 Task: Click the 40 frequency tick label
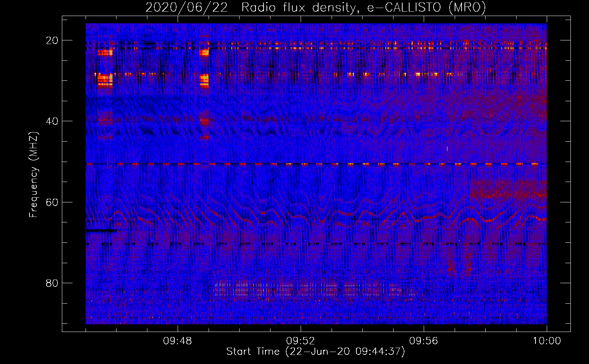tap(52, 121)
